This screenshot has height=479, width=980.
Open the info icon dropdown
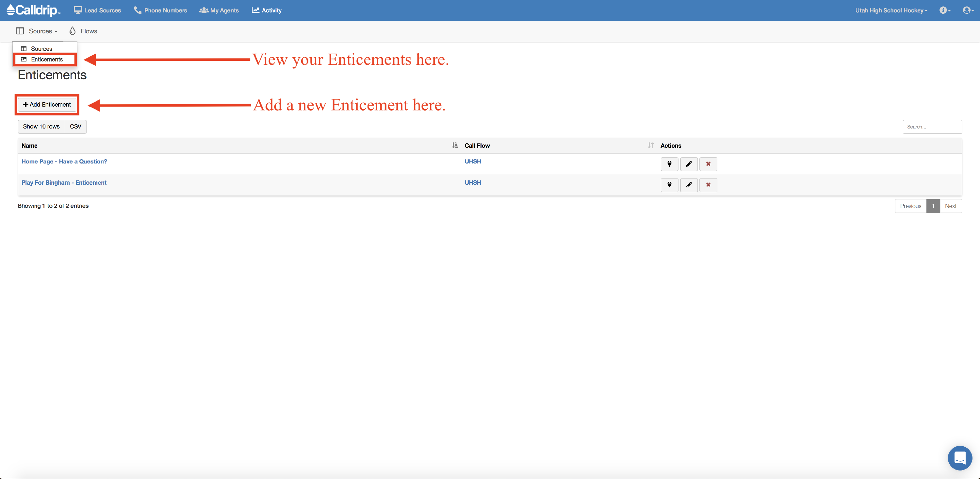tap(945, 10)
